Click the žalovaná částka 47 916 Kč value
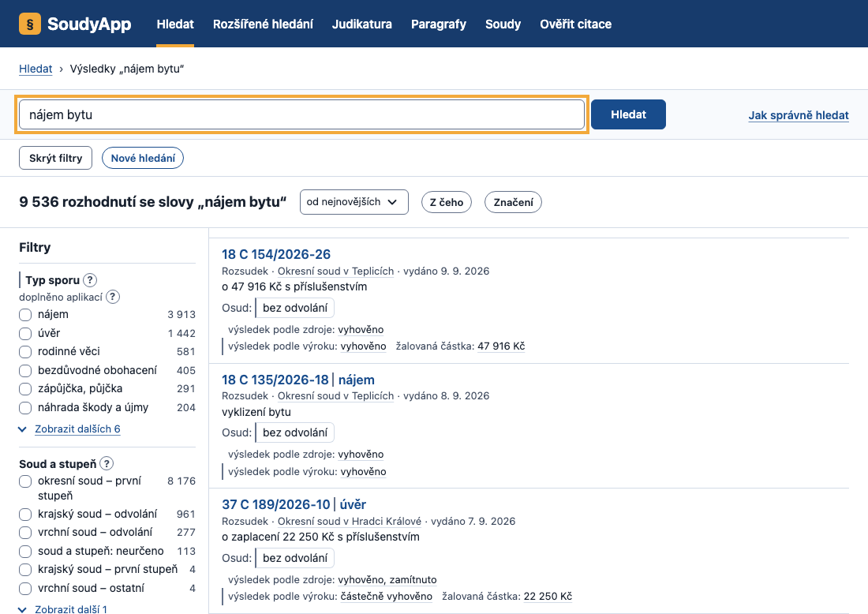868x614 pixels. point(501,346)
